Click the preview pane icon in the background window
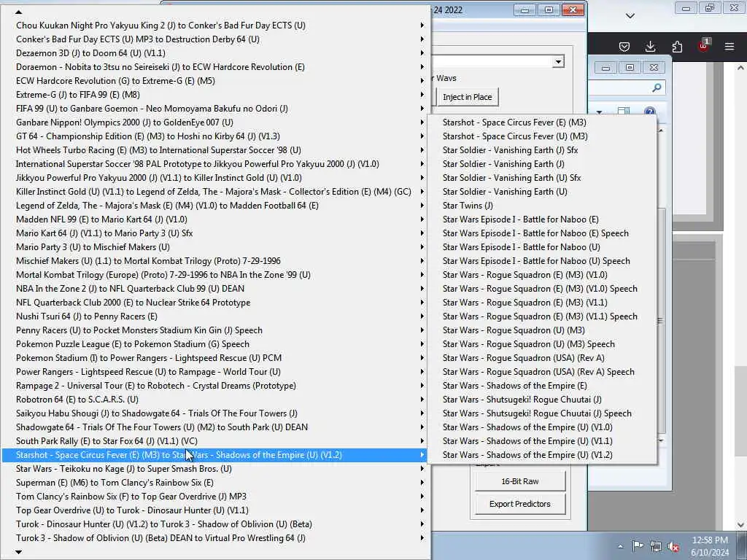 pos(624,112)
